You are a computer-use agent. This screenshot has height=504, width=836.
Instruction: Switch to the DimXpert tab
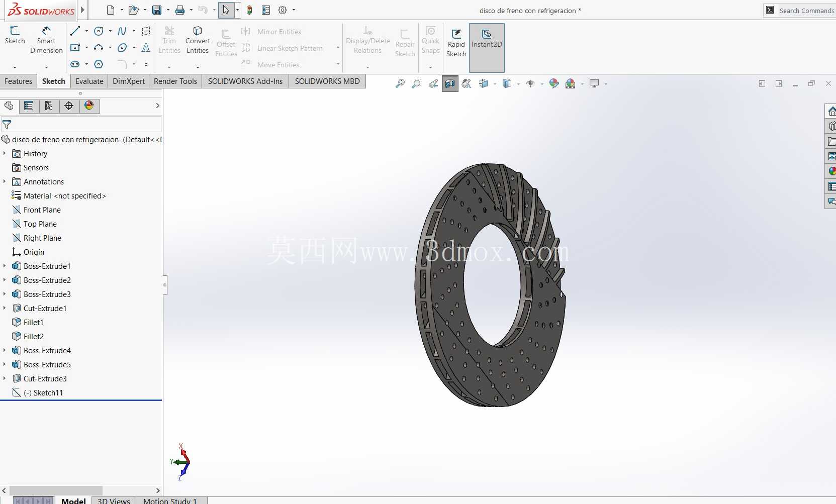[129, 81]
